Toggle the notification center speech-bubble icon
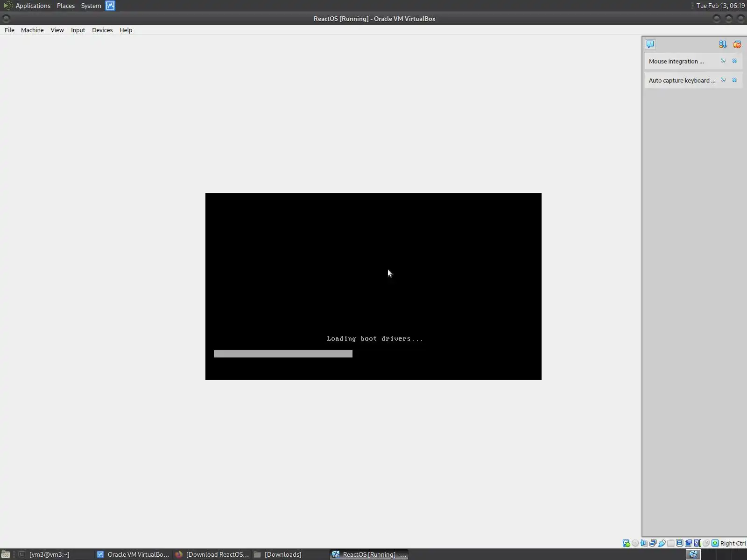The image size is (747, 560). 650,44
